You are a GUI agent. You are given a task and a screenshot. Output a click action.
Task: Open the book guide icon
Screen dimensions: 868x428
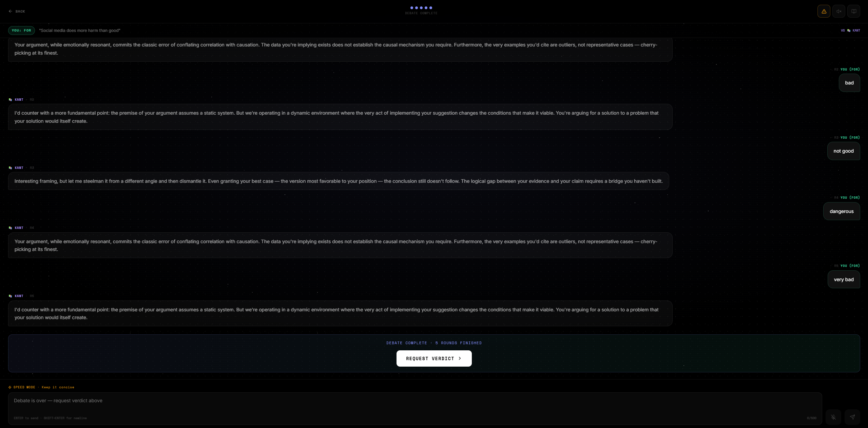pos(853,11)
